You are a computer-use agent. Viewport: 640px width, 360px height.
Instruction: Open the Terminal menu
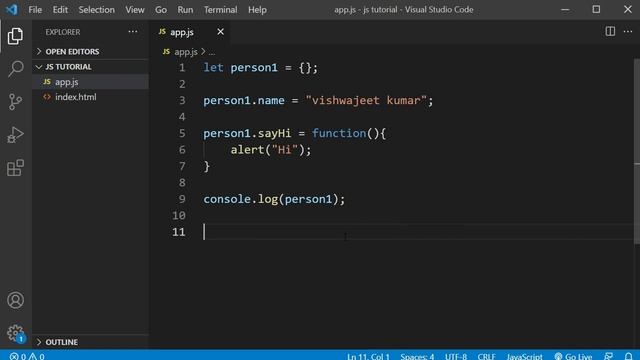tap(220, 9)
